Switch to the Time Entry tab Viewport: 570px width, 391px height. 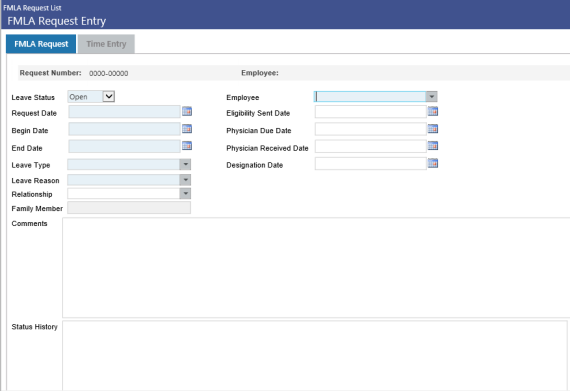pyautogui.click(x=106, y=44)
